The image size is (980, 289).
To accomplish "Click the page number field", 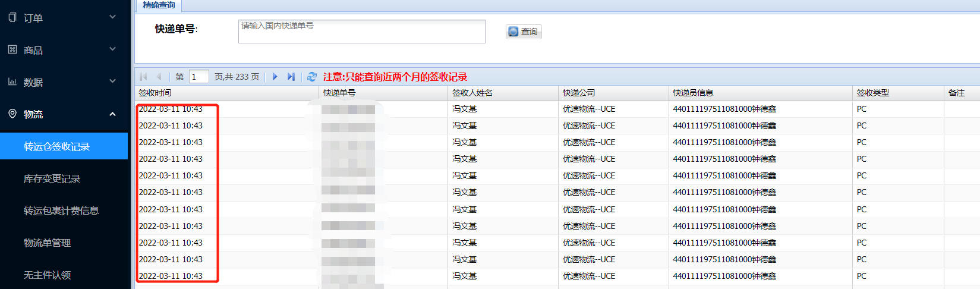I will pos(198,77).
